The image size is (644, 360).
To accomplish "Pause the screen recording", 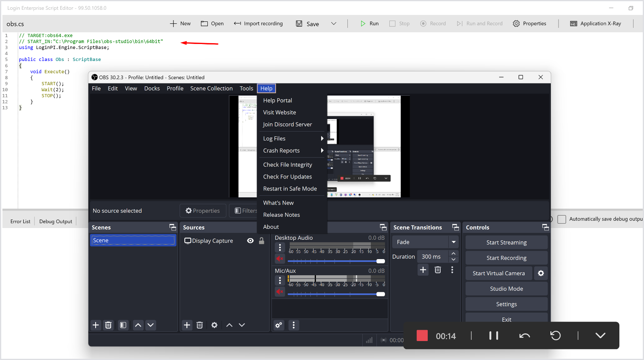I will coord(493,336).
